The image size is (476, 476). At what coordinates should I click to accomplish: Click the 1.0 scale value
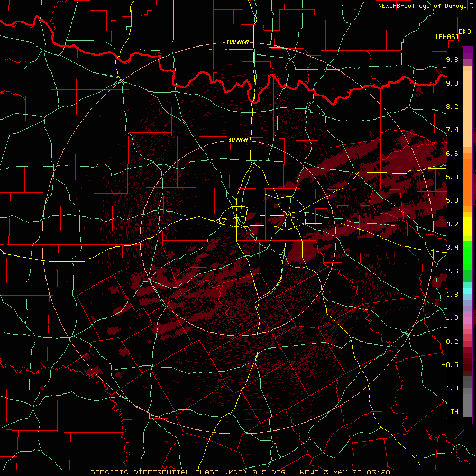click(452, 318)
